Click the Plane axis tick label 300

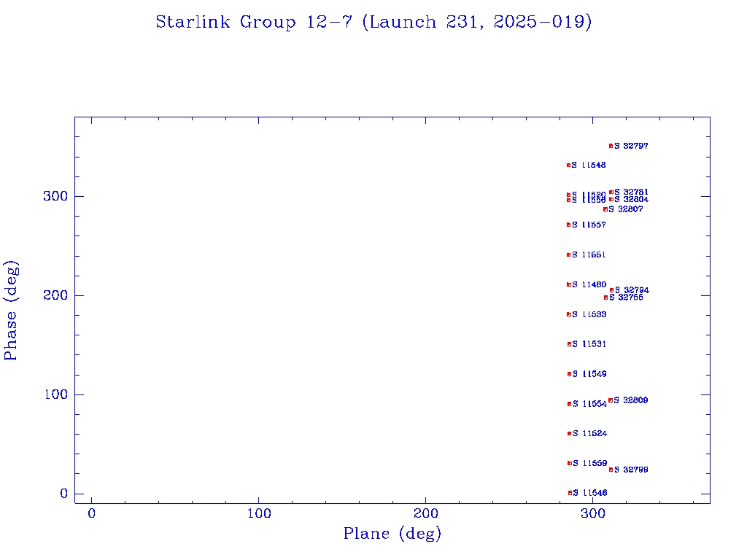point(592,513)
